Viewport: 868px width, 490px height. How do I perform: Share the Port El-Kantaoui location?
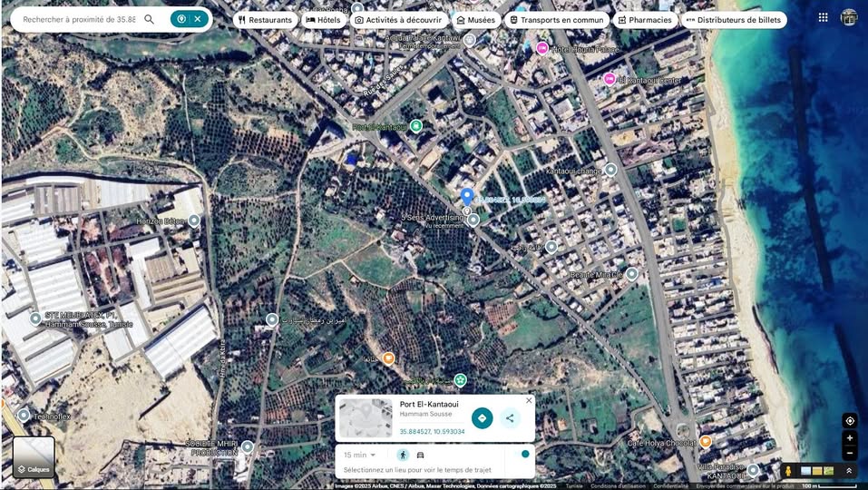(510, 418)
